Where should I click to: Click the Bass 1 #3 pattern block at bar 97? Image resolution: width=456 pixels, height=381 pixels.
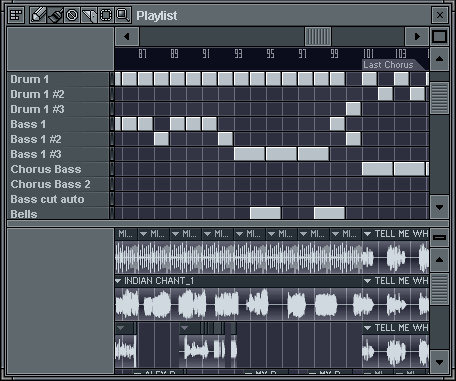[x=313, y=154]
